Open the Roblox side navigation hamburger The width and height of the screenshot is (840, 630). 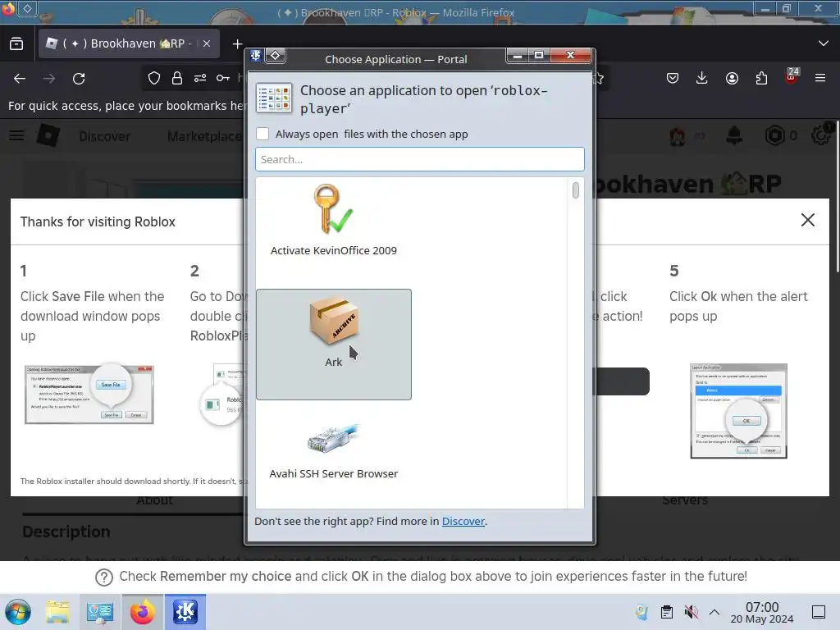click(16, 135)
